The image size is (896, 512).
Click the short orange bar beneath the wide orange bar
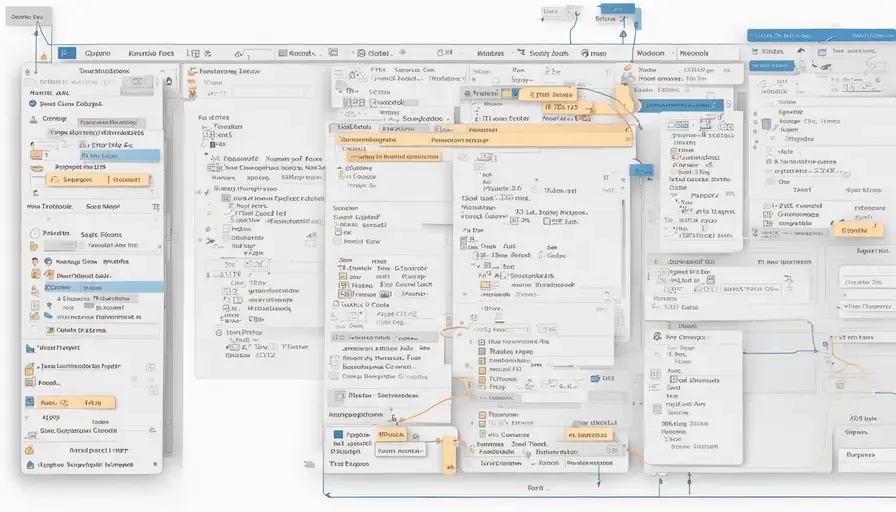click(394, 156)
